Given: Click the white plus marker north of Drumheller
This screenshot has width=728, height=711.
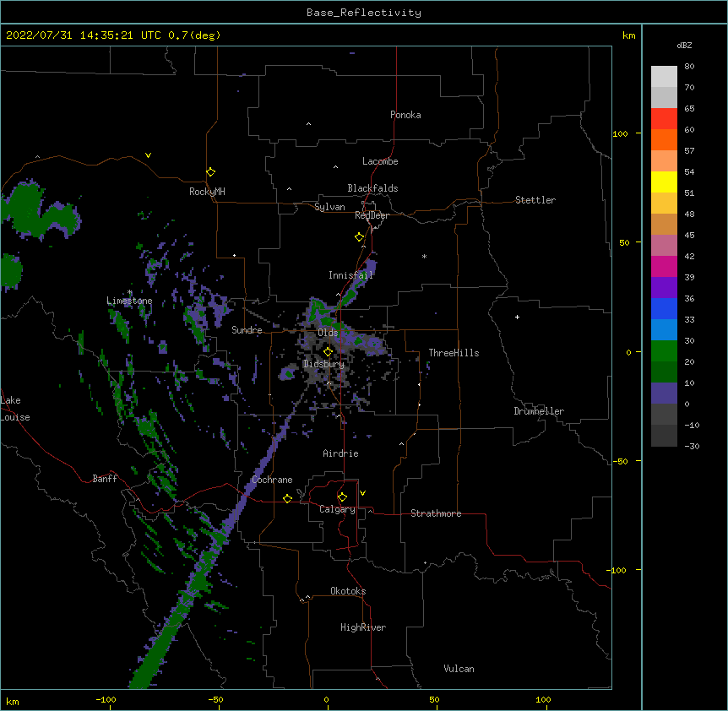Looking at the screenshot, I should (517, 317).
